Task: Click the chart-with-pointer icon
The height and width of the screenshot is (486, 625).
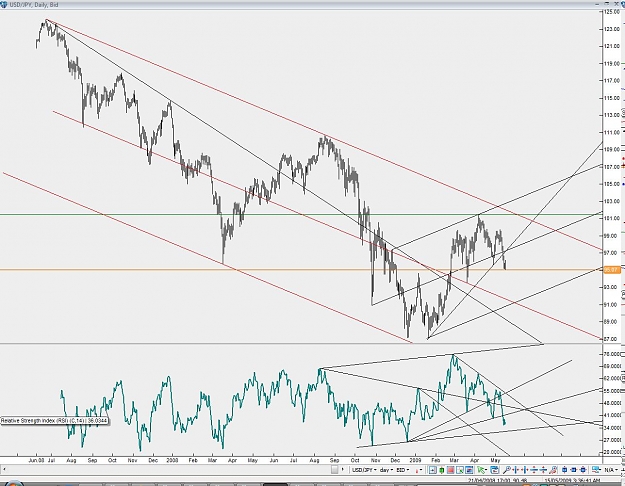Action: tap(460, 470)
